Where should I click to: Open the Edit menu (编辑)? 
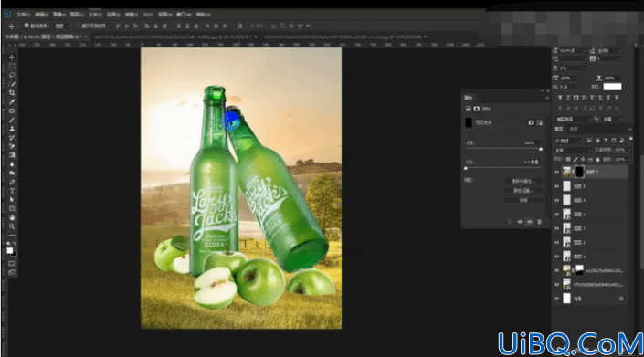(41, 15)
